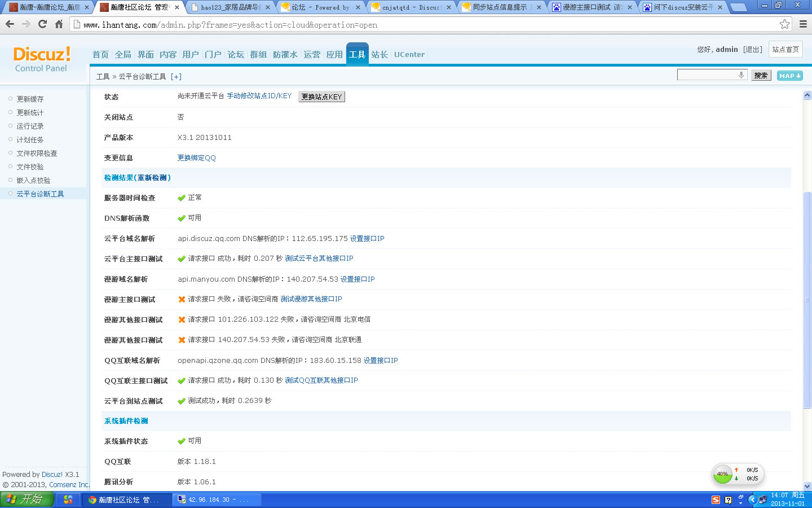The width and height of the screenshot is (812, 508).
Task: Click the 更换绑定QQ link
Action: pos(197,158)
